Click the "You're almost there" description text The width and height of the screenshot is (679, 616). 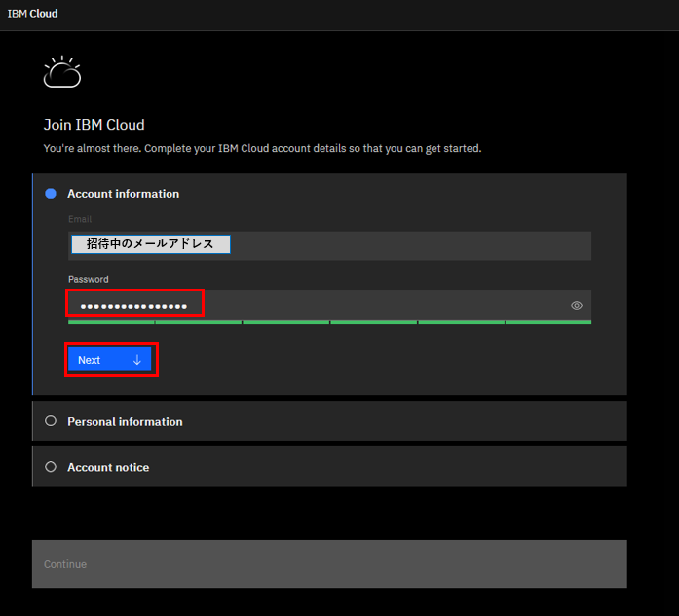(x=262, y=148)
